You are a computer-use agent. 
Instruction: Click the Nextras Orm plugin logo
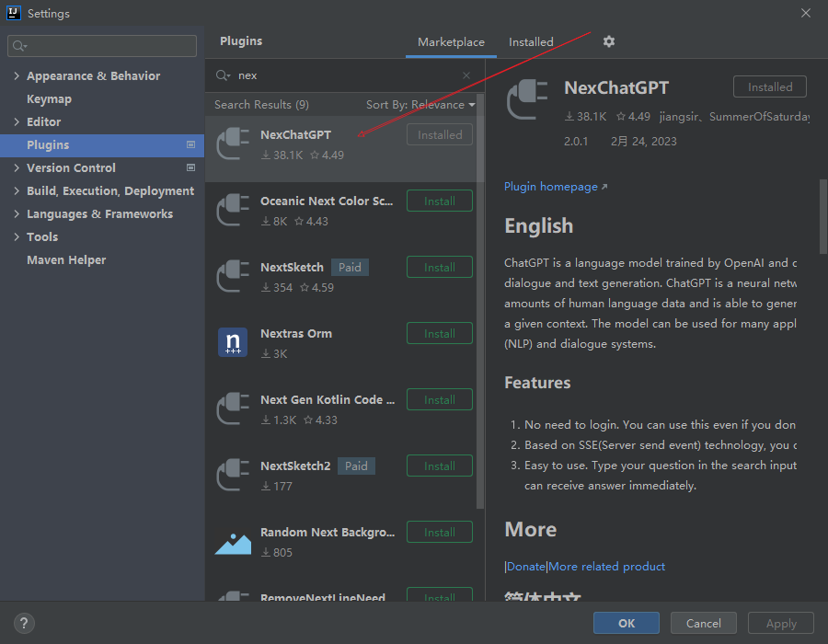tap(233, 342)
